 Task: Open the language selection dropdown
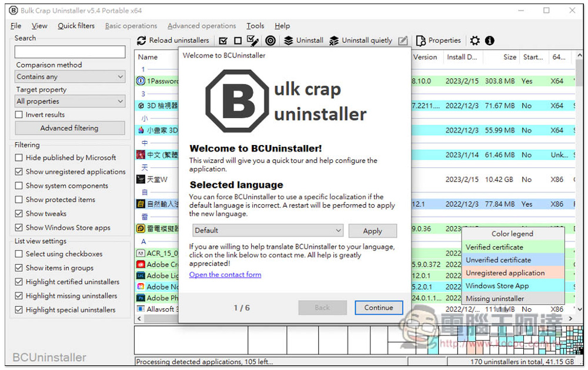[268, 231]
